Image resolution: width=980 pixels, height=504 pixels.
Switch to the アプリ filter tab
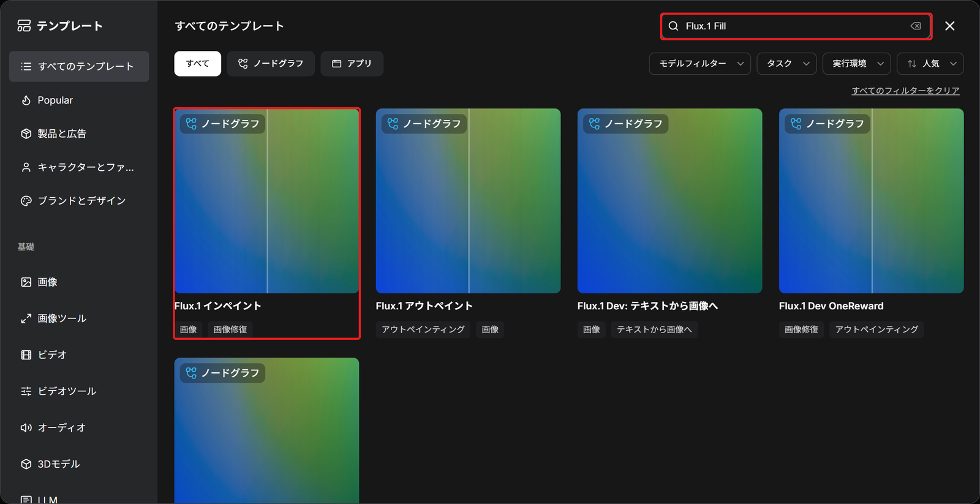(352, 64)
